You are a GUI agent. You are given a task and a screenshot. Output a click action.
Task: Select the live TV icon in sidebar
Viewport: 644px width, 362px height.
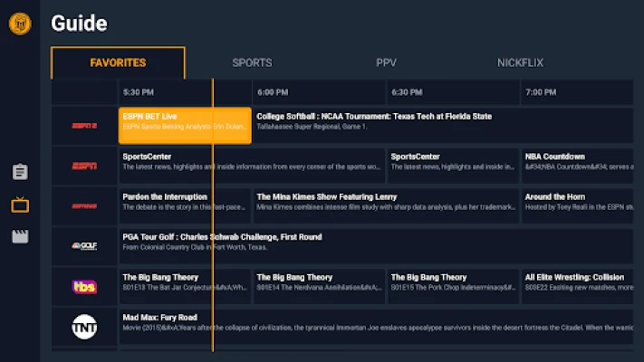(x=20, y=205)
